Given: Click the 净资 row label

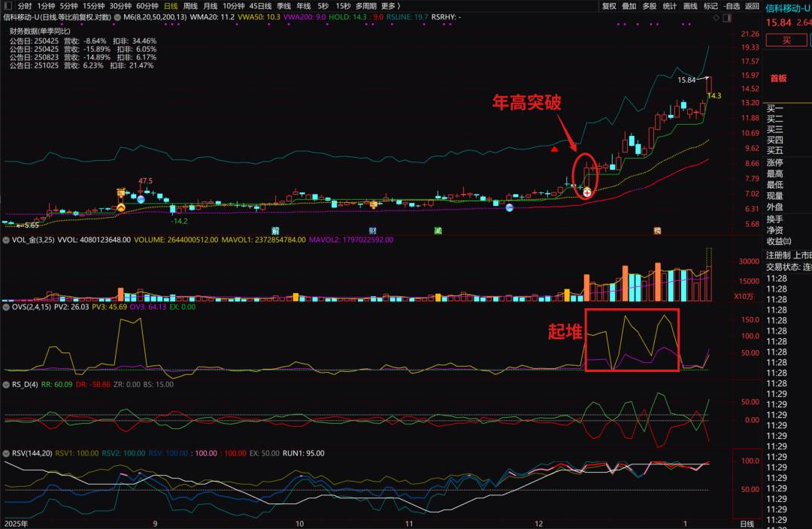Looking at the screenshot, I should tap(774, 231).
